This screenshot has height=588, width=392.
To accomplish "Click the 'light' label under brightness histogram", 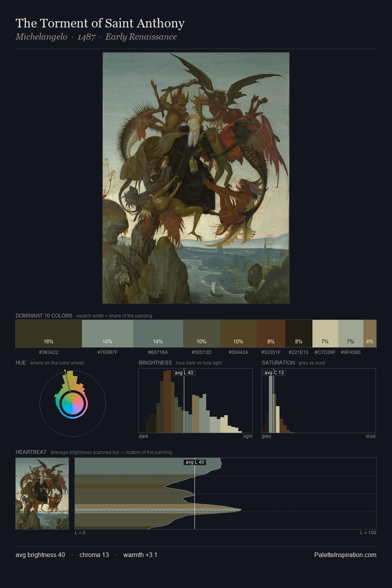I will pyautogui.click(x=248, y=436).
